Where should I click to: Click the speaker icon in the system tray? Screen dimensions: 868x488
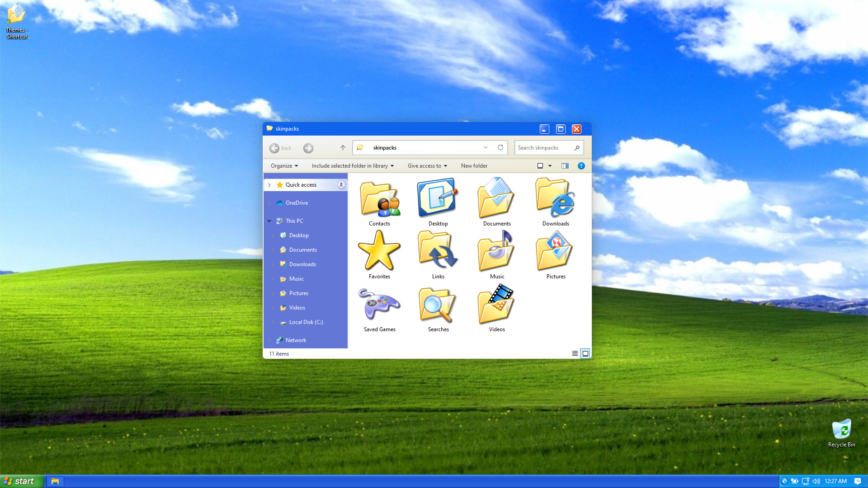(x=816, y=481)
